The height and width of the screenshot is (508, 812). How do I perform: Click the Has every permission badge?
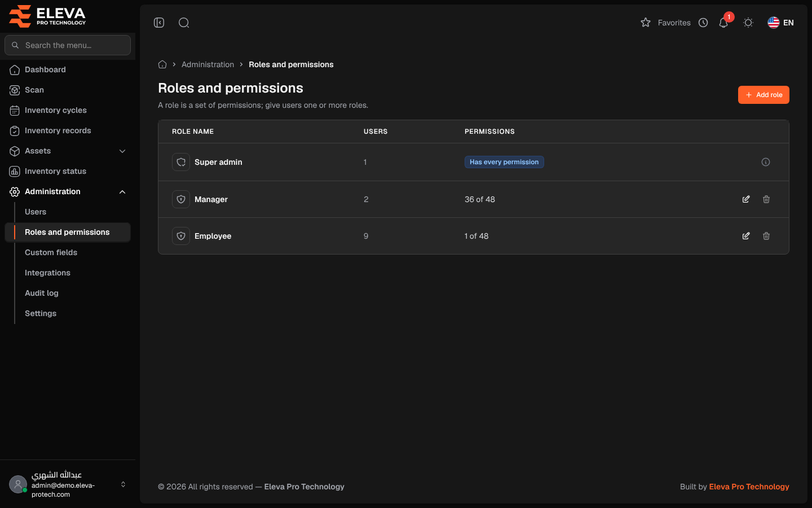coord(504,162)
